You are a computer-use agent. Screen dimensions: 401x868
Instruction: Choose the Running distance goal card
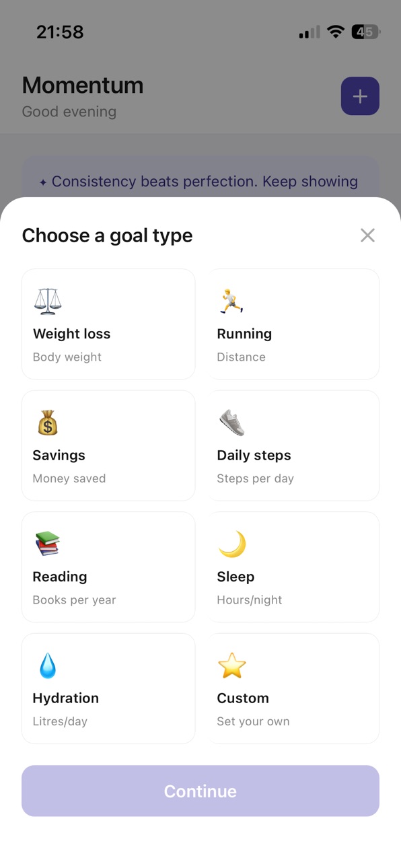click(293, 324)
